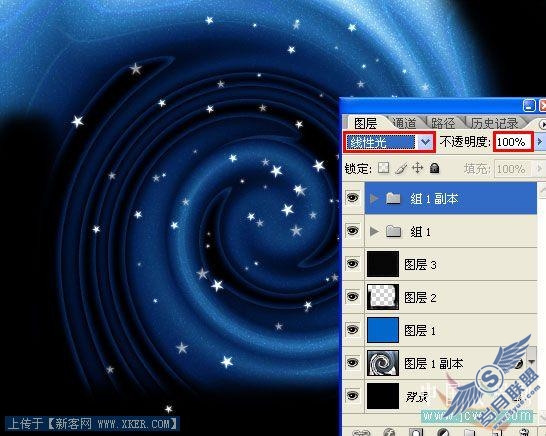The image size is (546, 436).
Task: Expand the 组 1 副本 group
Action: (374, 198)
